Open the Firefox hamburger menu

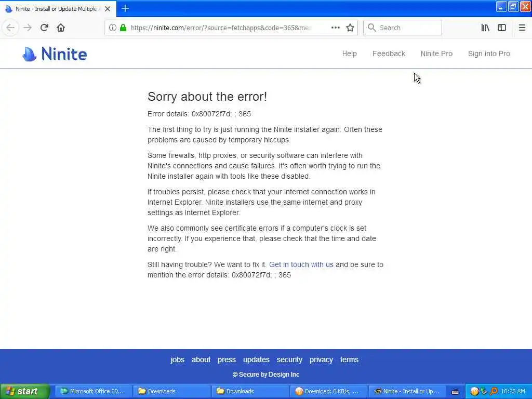[x=522, y=28]
